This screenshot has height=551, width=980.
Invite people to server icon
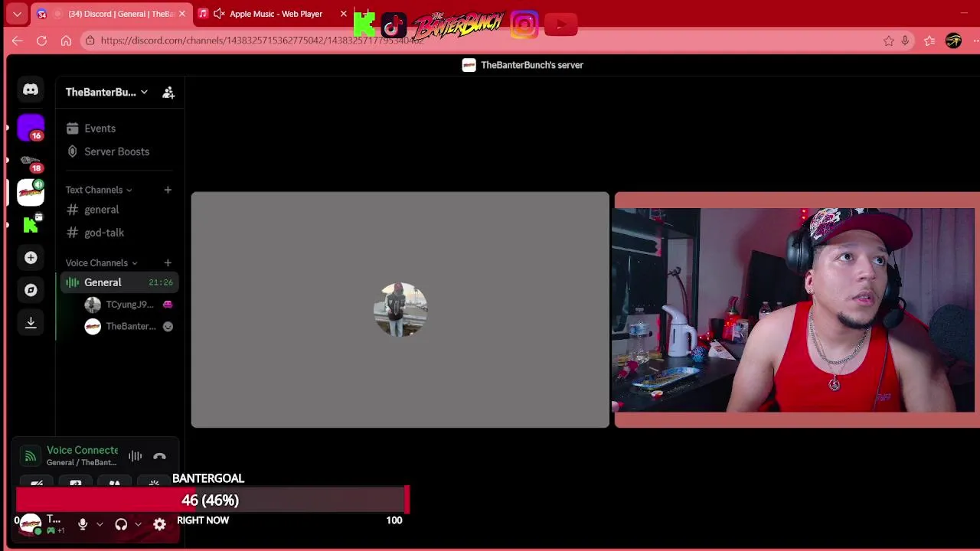coord(168,93)
